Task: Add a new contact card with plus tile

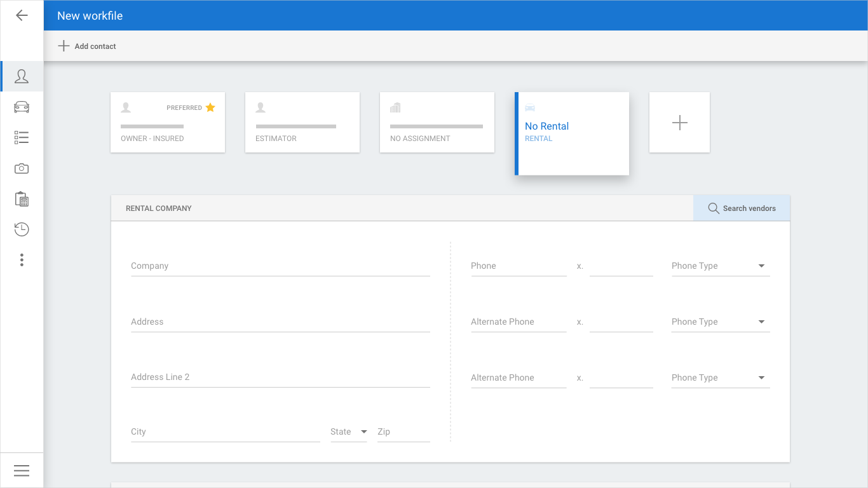Action: pyautogui.click(x=679, y=123)
